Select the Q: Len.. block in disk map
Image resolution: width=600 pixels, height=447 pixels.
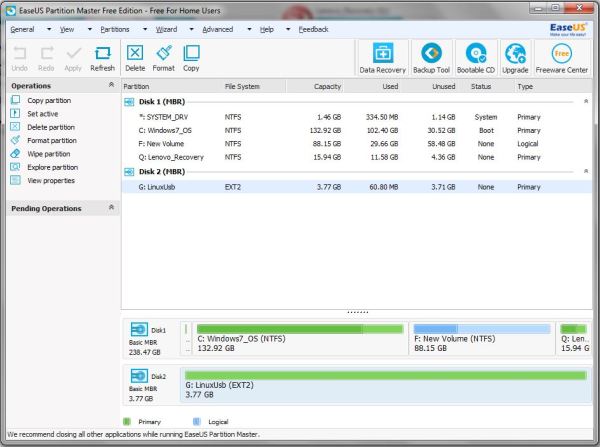click(574, 339)
